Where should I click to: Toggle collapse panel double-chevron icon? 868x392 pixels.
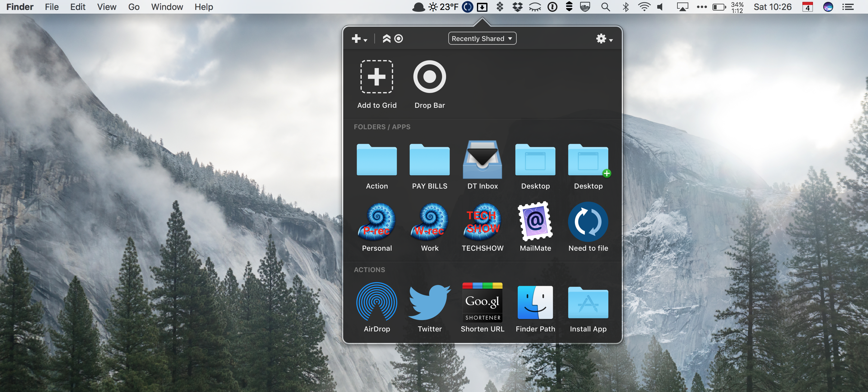(386, 39)
